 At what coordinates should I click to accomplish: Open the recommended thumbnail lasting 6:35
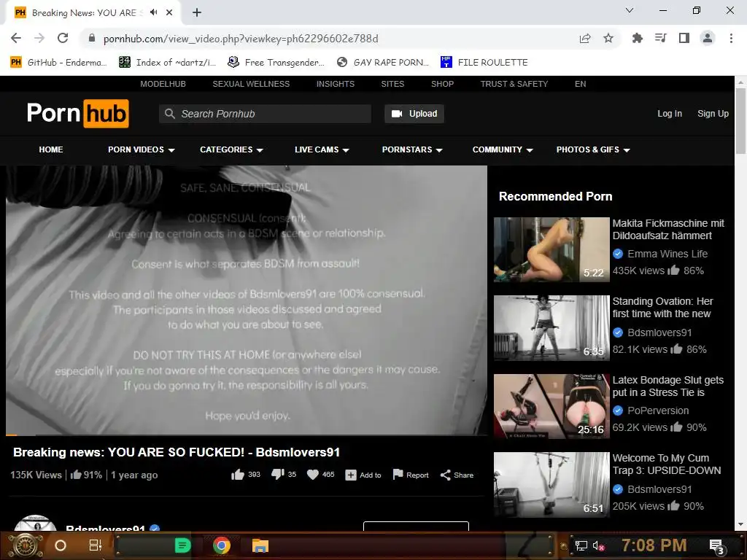[551, 327]
